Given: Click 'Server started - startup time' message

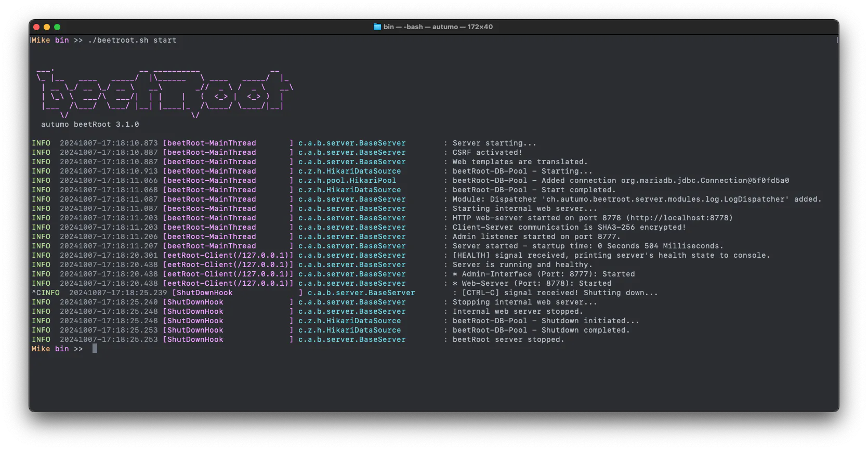Looking at the screenshot, I should tap(588, 246).
